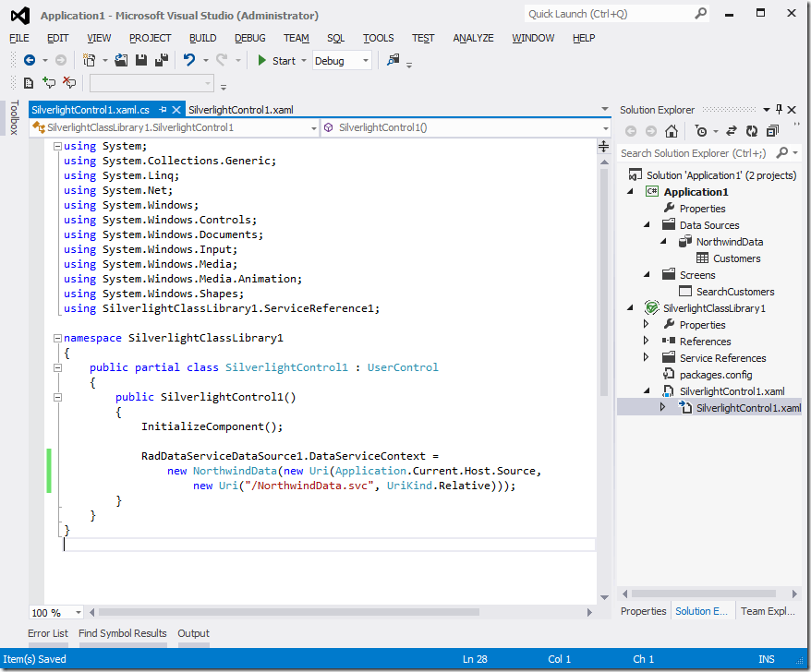Open the 100 % zoom dropdown
This screenshot has width=811, height=672.
click(78, 612)
